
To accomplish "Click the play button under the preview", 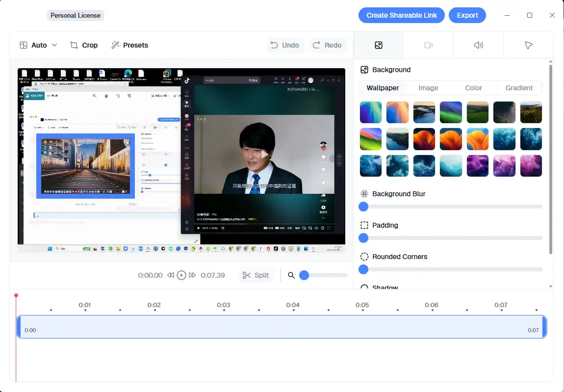I will 181,275.
